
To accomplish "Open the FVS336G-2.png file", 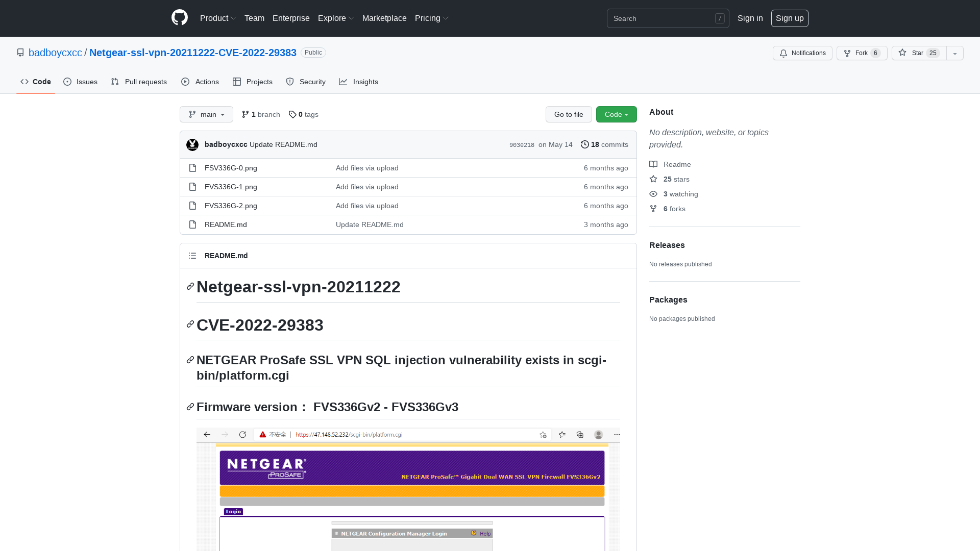I will pyautogui.click(x=231, y=206).
